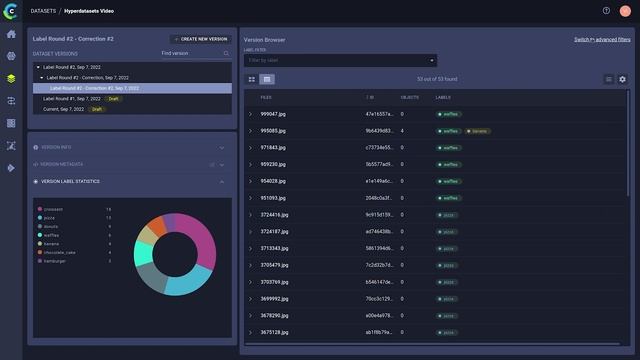Expand the Version Info section chevron
Screen dimensions: 640x360
coord(222,148)
